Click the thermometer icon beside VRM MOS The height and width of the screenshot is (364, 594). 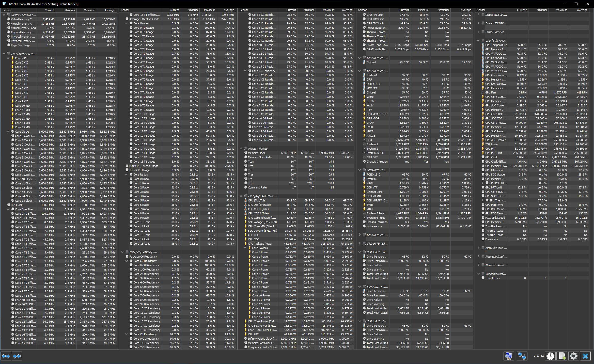click(x=364, y=88)
